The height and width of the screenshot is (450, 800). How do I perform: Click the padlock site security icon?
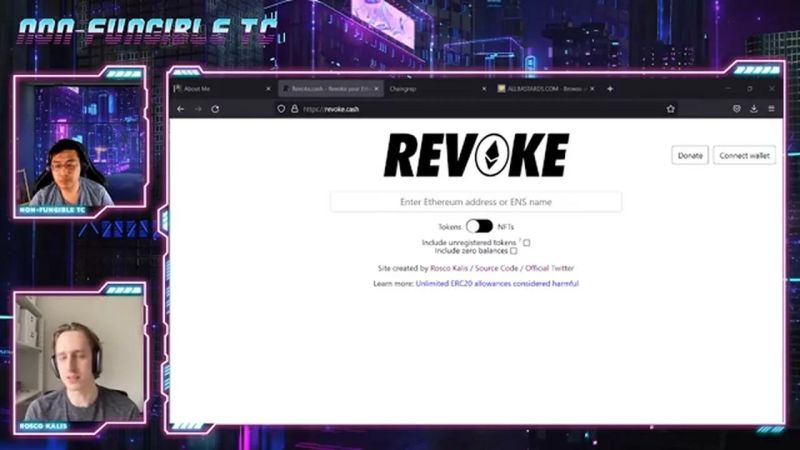(294, 109)
